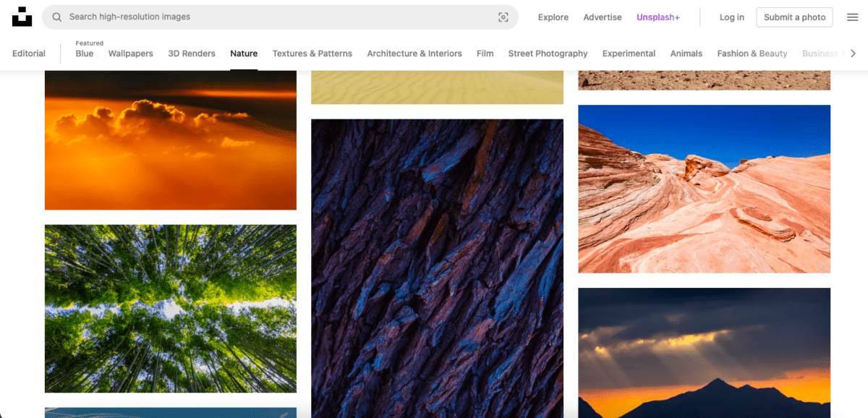Viewport: 868px width, 418px height.
Task: Open the Explore link
Action: (553, 17)
